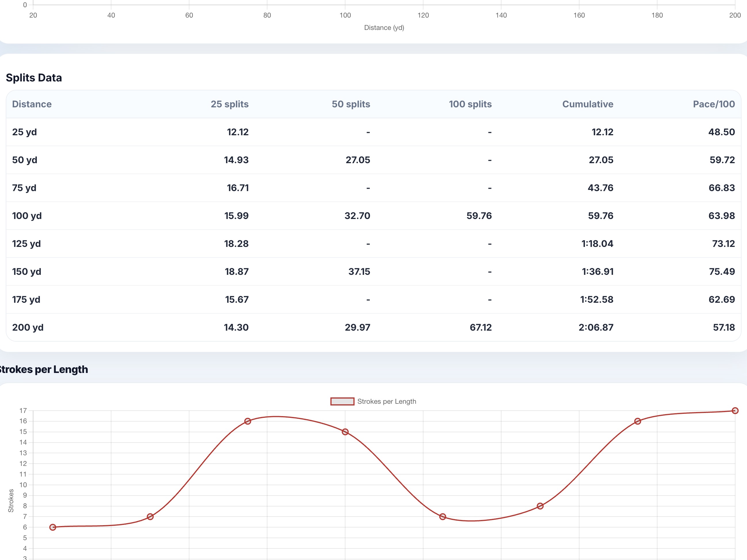Click the 15.99 split value
Image resolution: width=747 pixels, height=560 pixels.
coord(236,216)
